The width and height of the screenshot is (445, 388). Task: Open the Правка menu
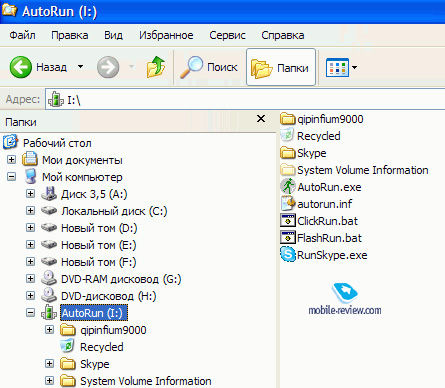pyautogui.click(x=70, y=35)
